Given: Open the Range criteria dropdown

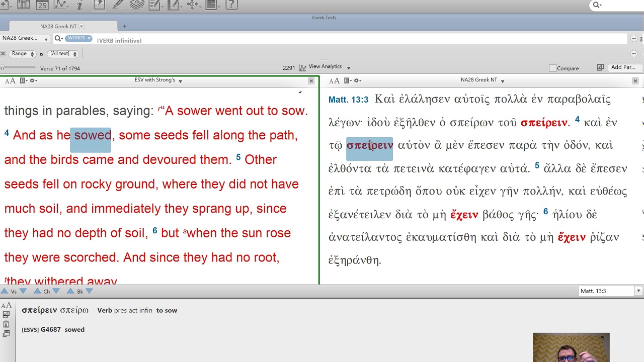Looking at the screenshot, I should coord(23,54).
